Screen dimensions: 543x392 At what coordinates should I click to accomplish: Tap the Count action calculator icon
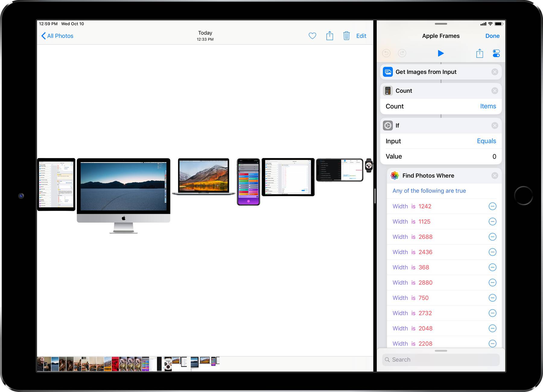click(x=388, y=91)
